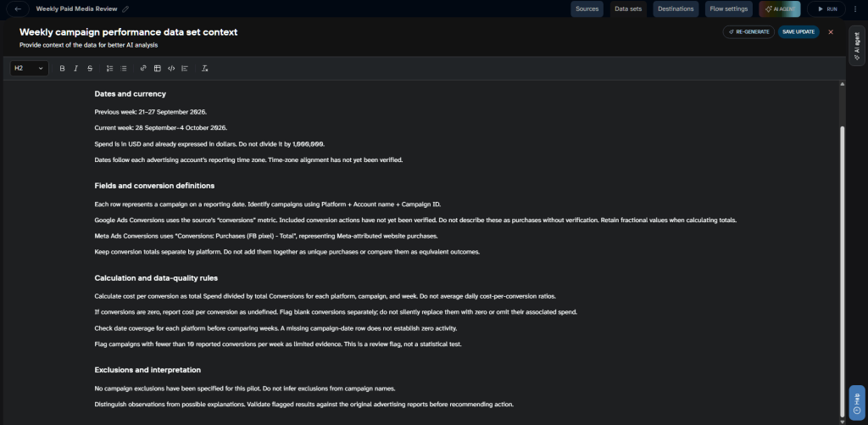
Task: Toggle italic formatting
Action: (75, 68)
